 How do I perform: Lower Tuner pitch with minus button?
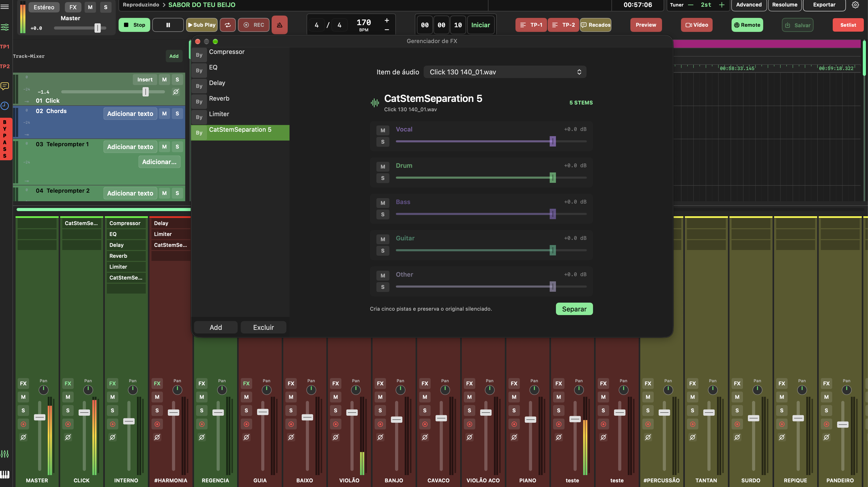click(691, 5)
